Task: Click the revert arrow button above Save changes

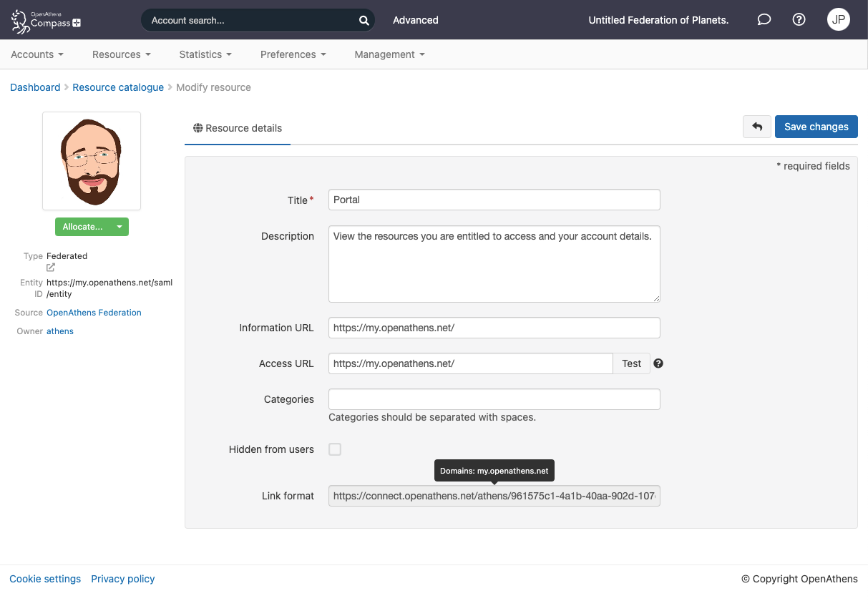Action: 756,127
